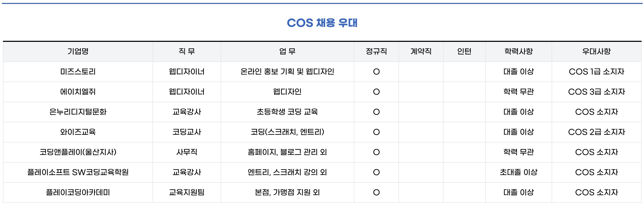Click the 'COS 채용 우대' title
Screen dimensions: 644x205
click(322, 23)
